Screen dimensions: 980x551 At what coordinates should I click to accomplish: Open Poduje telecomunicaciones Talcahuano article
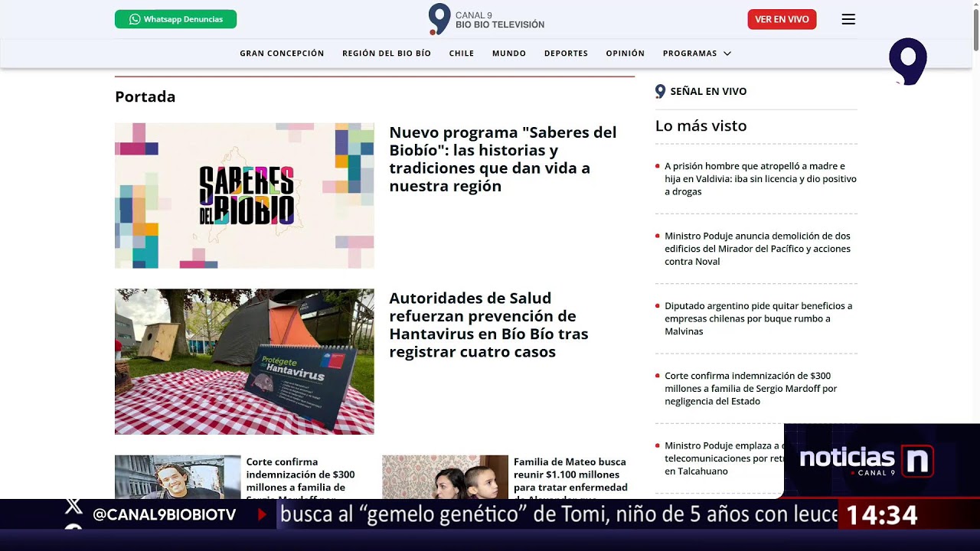point(724,458)
